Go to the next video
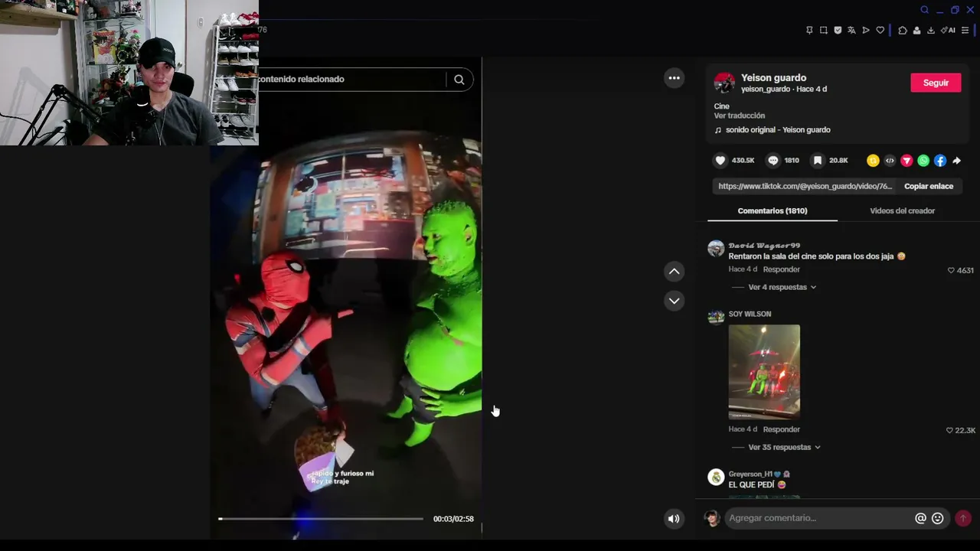This screenshot has width=980, height=551. pyautogui.click(x=674, y=301)
